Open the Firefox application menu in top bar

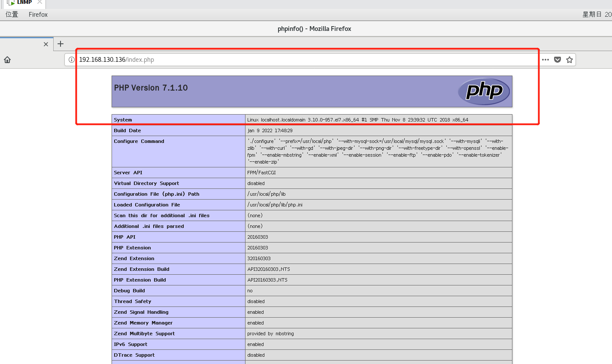38,15
